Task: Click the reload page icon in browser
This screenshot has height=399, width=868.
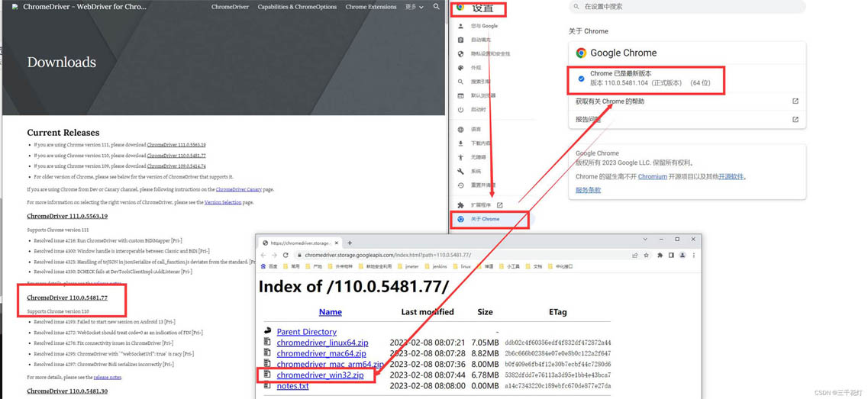Action: [286, 256]
